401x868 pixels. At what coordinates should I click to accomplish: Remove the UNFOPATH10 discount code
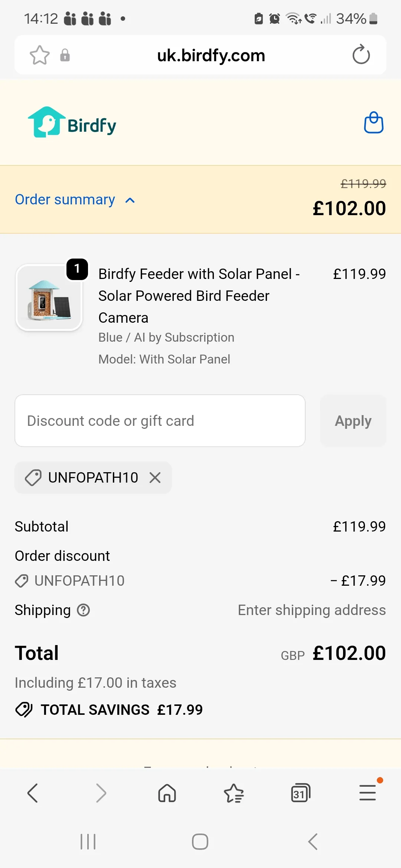point(155,477)
